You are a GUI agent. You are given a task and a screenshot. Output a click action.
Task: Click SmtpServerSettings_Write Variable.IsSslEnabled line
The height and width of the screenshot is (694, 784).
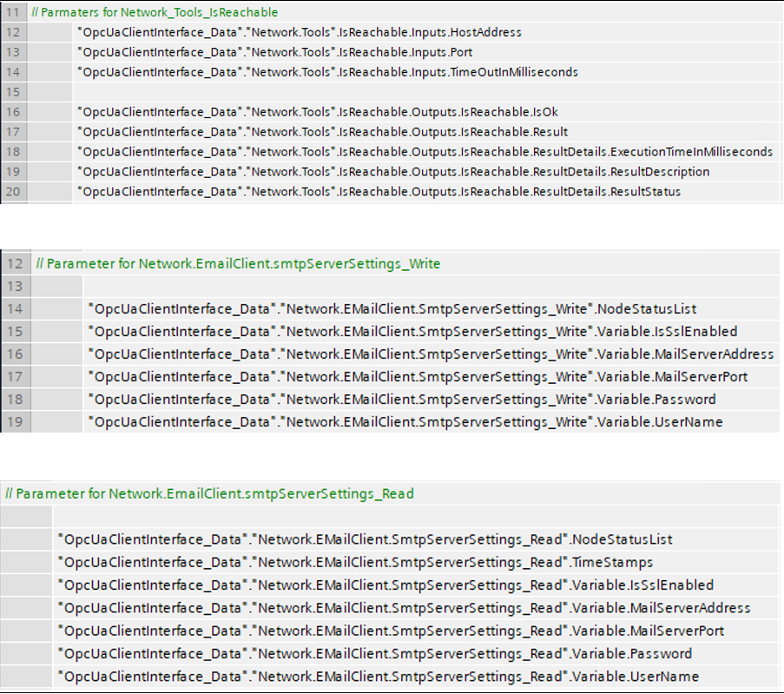point(412,331)
